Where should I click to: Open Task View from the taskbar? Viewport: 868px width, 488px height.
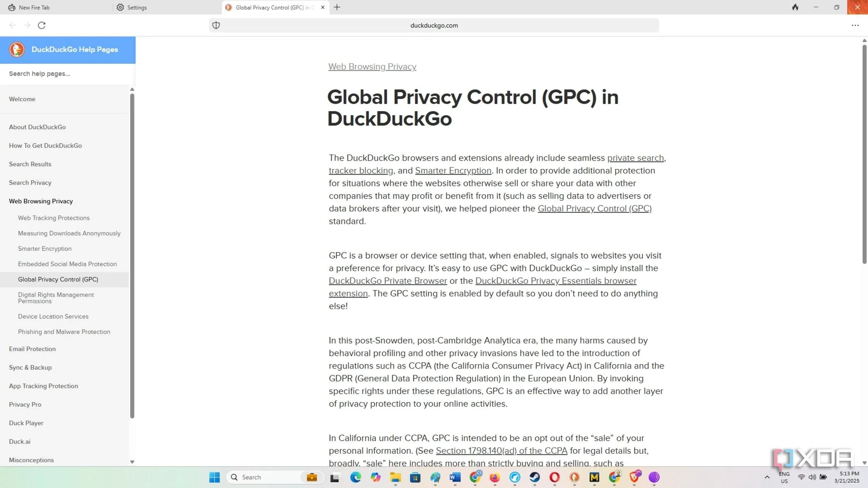335,478
